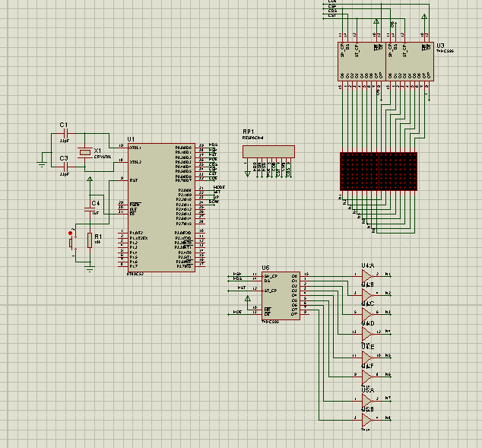Select the U5:A buffer gate
The height and width of the screenshot is (448, 482).
367,401
